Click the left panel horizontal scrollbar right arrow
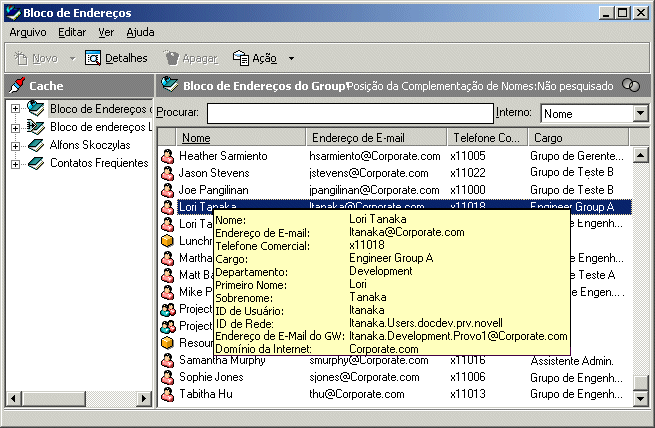The width and height of the screenshot is (655, 428). (145, 398)
